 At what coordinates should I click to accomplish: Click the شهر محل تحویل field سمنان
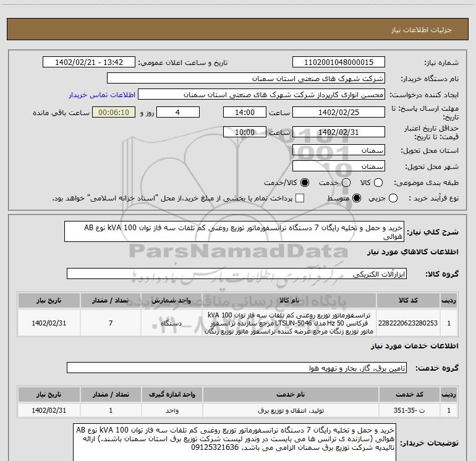click(x=339, y=166)
